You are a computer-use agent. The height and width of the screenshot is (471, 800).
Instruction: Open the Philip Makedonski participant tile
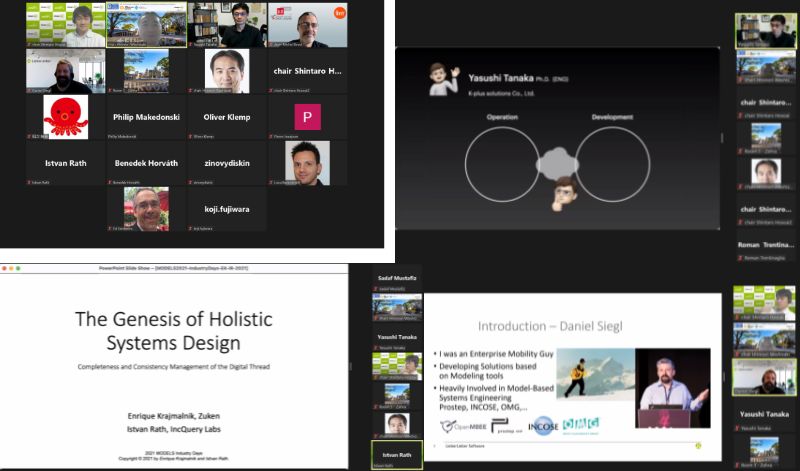coord(146,117)
